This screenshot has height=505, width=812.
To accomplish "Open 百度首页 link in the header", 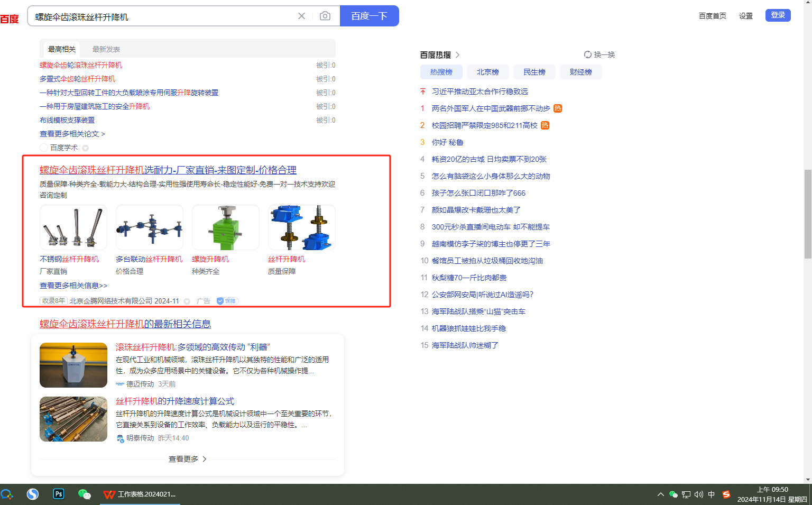I will 713,16.
